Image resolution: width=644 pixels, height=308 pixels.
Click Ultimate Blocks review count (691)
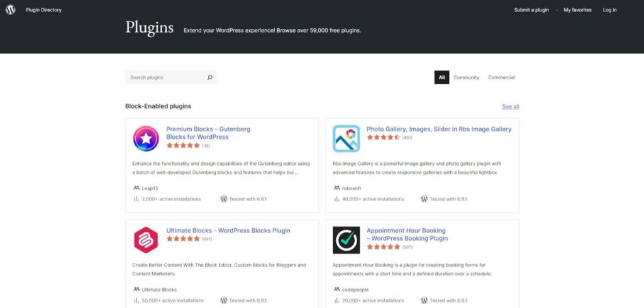(207, 239)
